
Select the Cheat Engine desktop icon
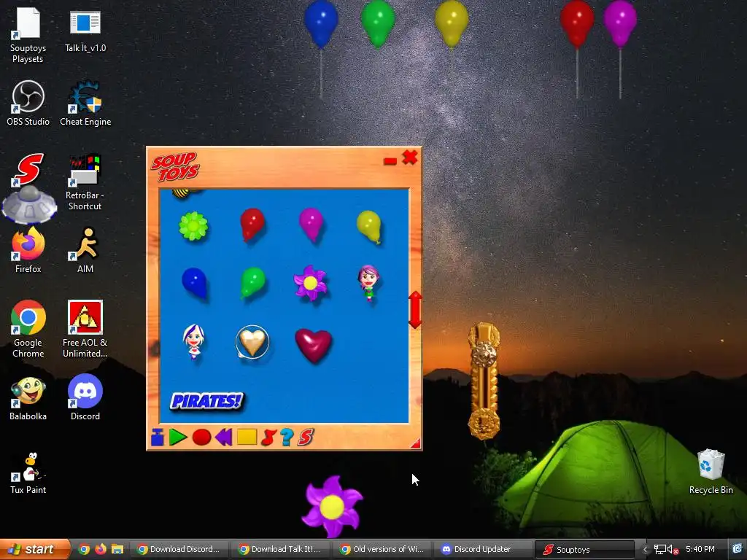(x=85, y=104)
